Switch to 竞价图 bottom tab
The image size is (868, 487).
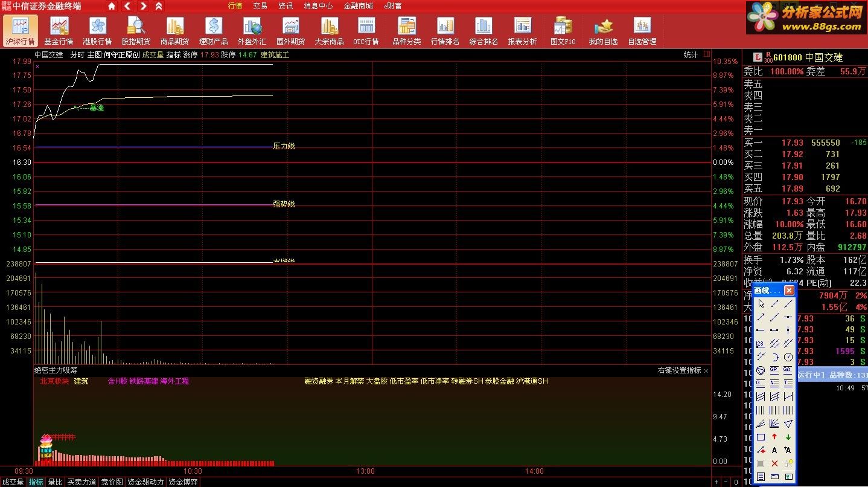(112, 482)
